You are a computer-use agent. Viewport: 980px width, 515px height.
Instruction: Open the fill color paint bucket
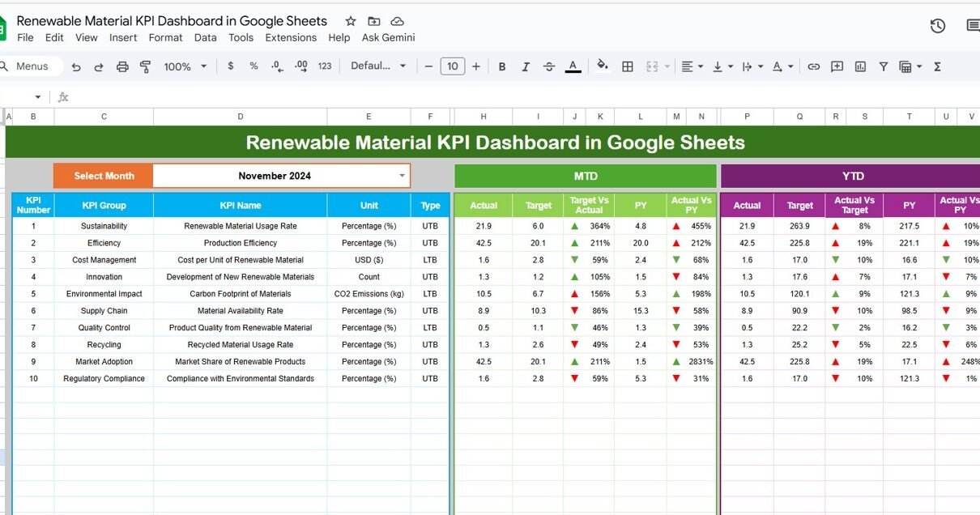click(602, 66)
